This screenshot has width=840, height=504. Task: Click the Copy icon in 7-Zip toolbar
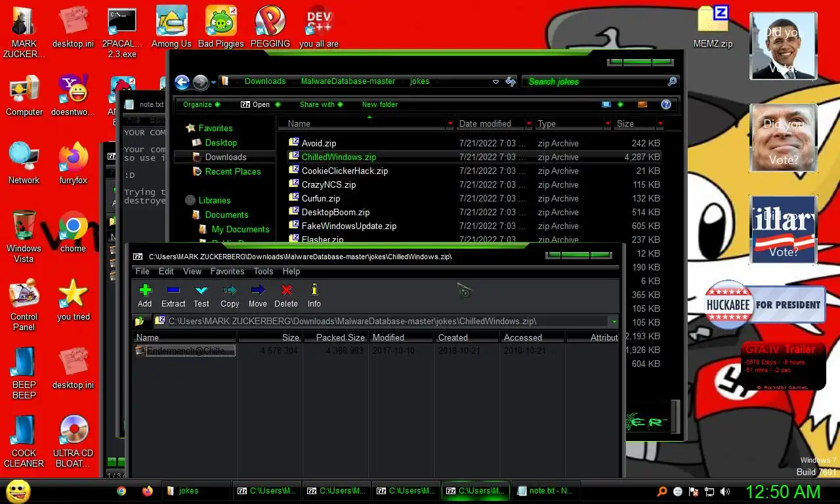point(230,290)
